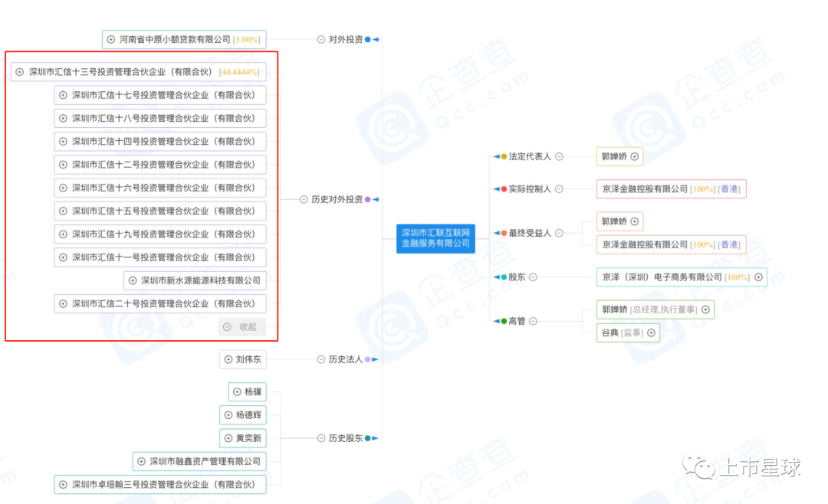Click the plus icon on 深圳市汇信十七号 node

(x=63, y=95)
